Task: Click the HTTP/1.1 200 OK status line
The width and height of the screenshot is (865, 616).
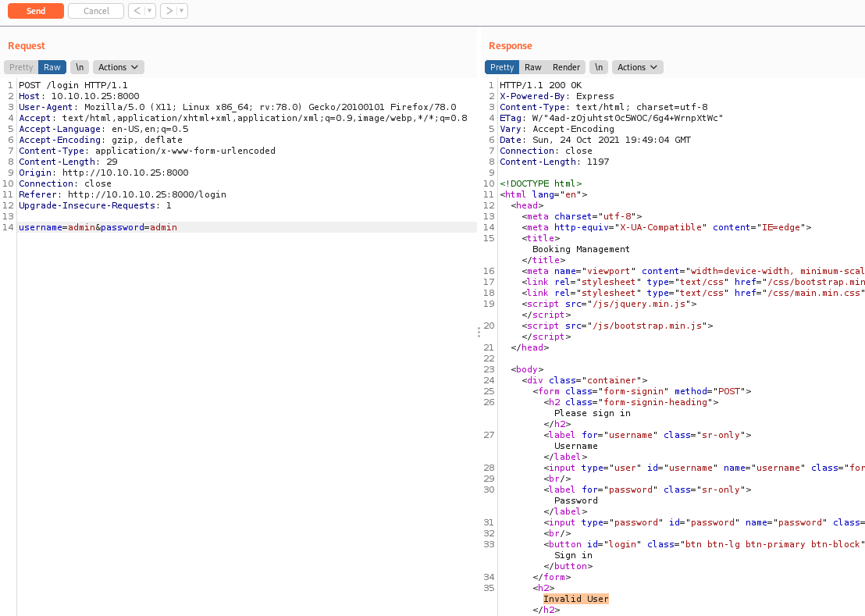Action: pyautogui.click(x=540, y=85)
